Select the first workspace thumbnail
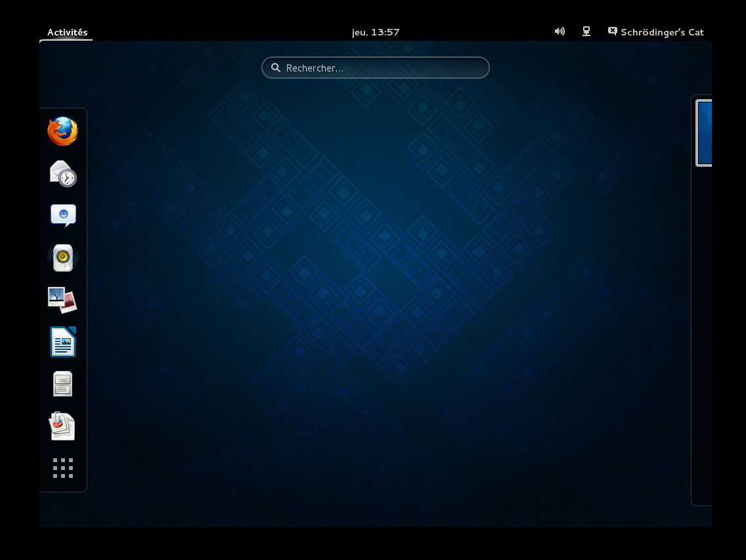Viewport: 746px width, 560px height. coord(704,133)
